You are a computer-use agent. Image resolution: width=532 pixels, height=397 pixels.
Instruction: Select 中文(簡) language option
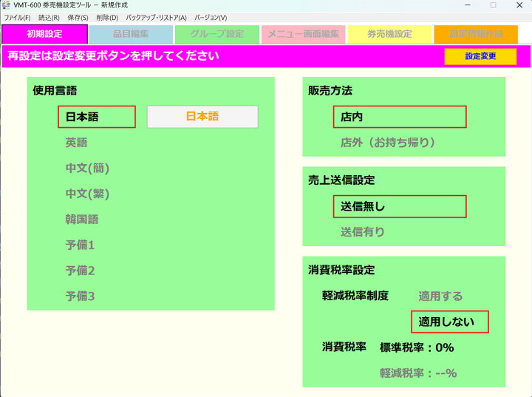tap(87, 168)
